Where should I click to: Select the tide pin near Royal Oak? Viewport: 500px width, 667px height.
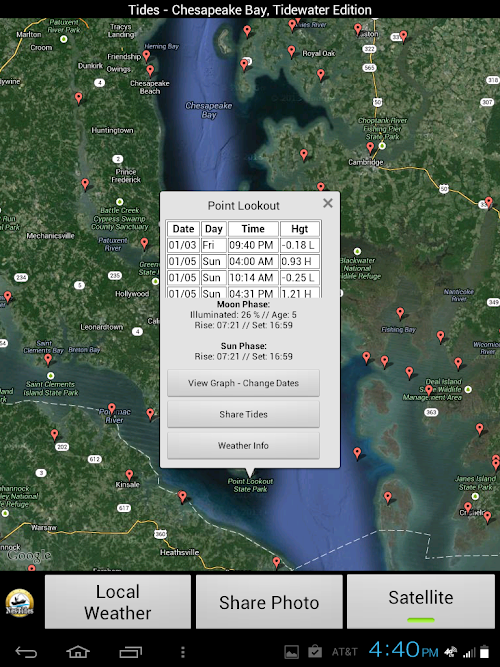291,51
